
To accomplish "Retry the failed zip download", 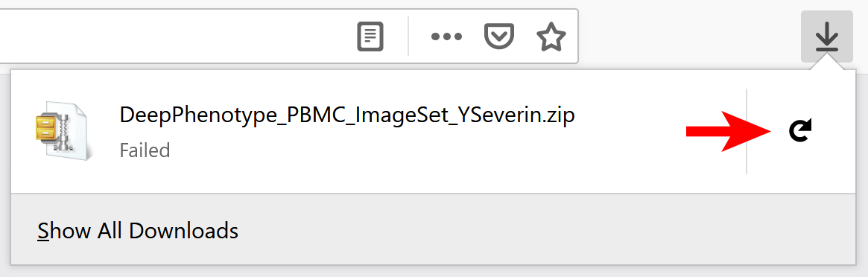I will [800, 131].
